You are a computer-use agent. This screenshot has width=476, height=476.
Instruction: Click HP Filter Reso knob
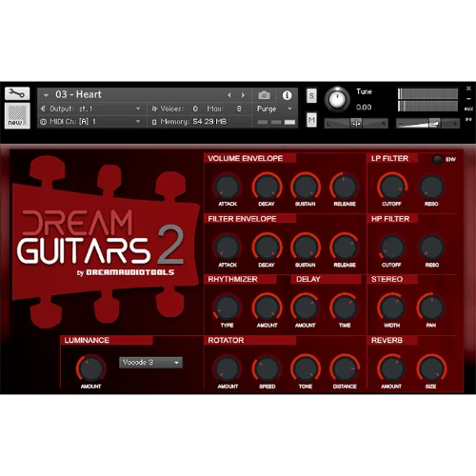pos(431,248)
